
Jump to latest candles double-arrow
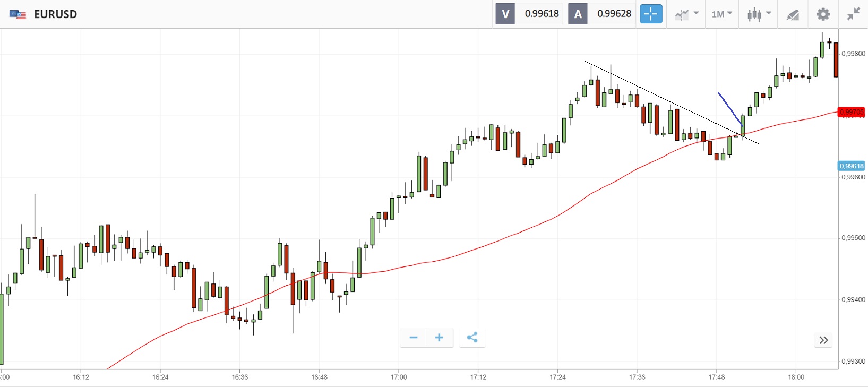823,340
